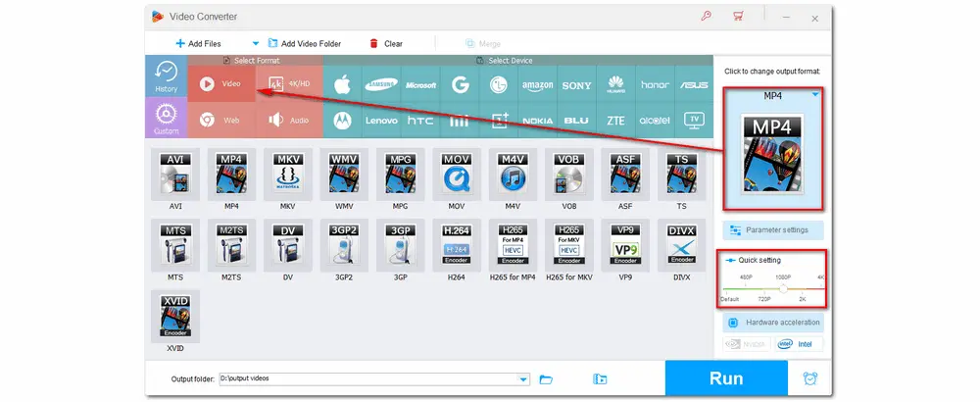Open Microsoft device presets
This screenshot has height=402, width=980.
[x=420, y=84]
